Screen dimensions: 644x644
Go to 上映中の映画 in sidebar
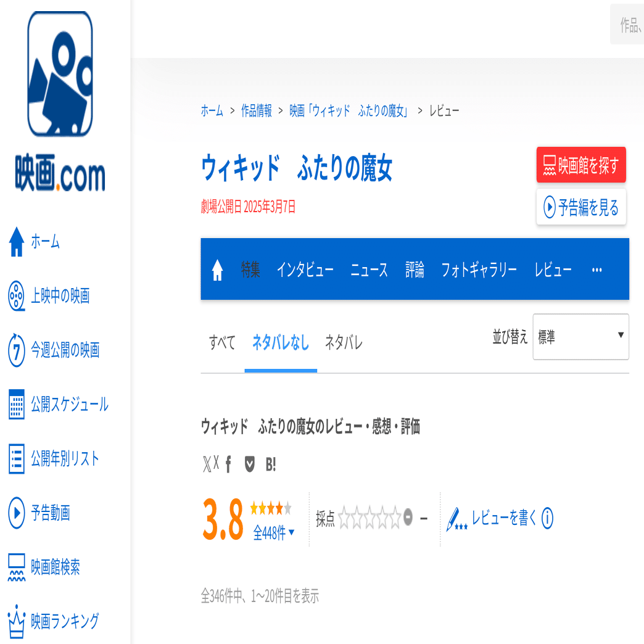60,295
